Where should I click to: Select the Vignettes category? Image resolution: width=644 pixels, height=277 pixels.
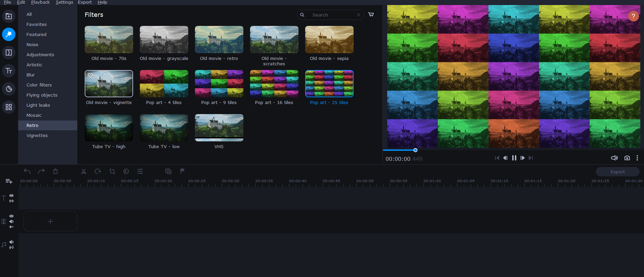[48, 135]
